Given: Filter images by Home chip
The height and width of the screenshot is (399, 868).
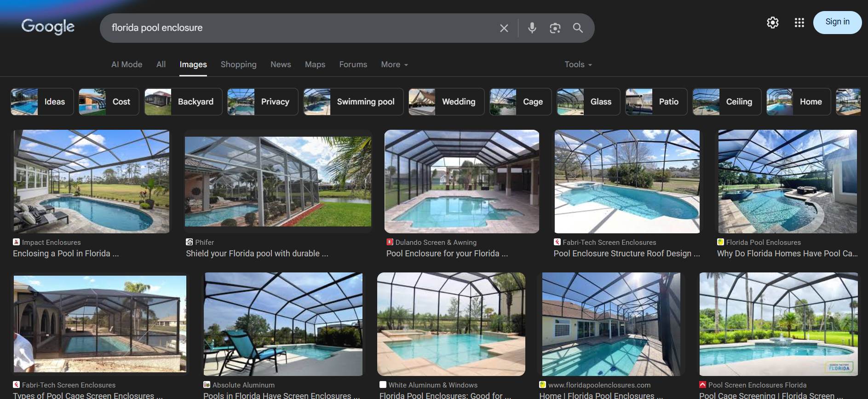Looking at the screenshot, I should click(799, 102).
